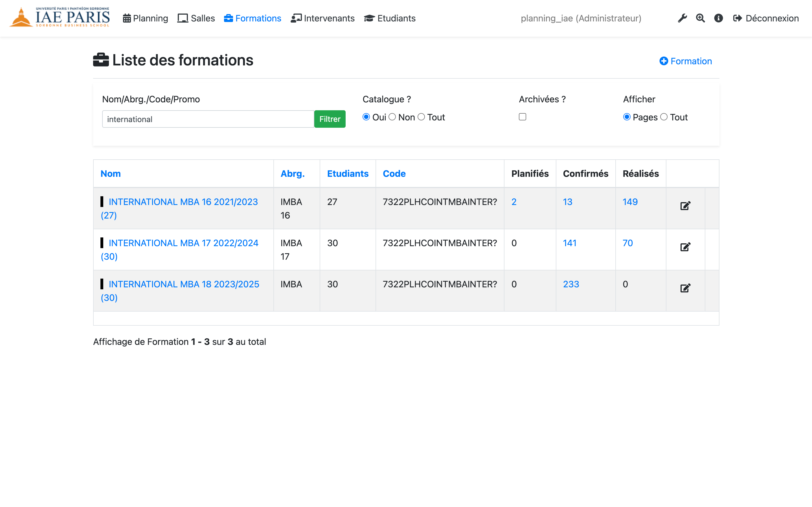Edit the INTERNATIONAL MBA 16 row
Viewport: 812px width, 507px height.
click(x=685, y=206)
